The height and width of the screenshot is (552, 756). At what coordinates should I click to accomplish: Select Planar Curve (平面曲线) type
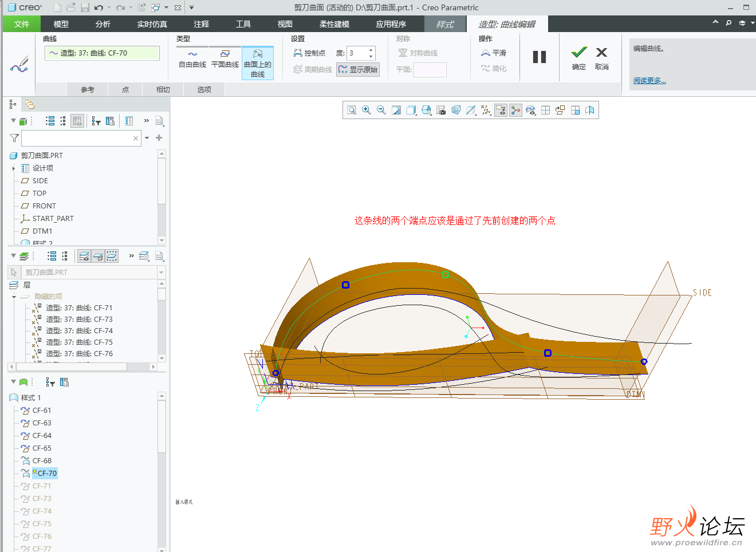tap(225, 58)
